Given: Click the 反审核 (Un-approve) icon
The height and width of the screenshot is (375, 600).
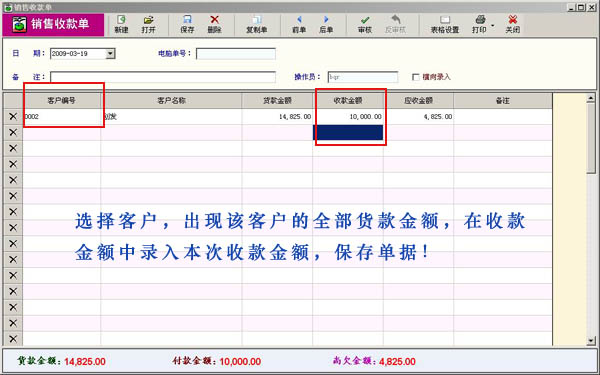Looking at the screenshot, I should point(395,24).
